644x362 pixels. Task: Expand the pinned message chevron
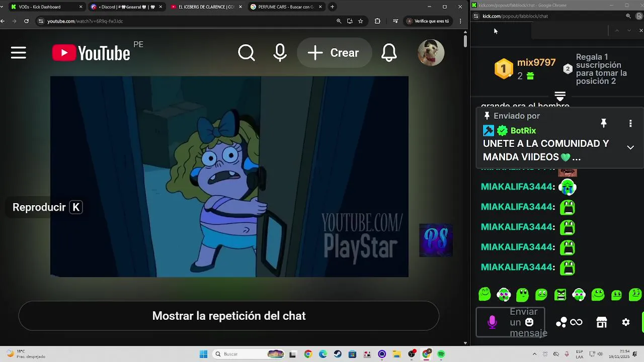[630, 147]
